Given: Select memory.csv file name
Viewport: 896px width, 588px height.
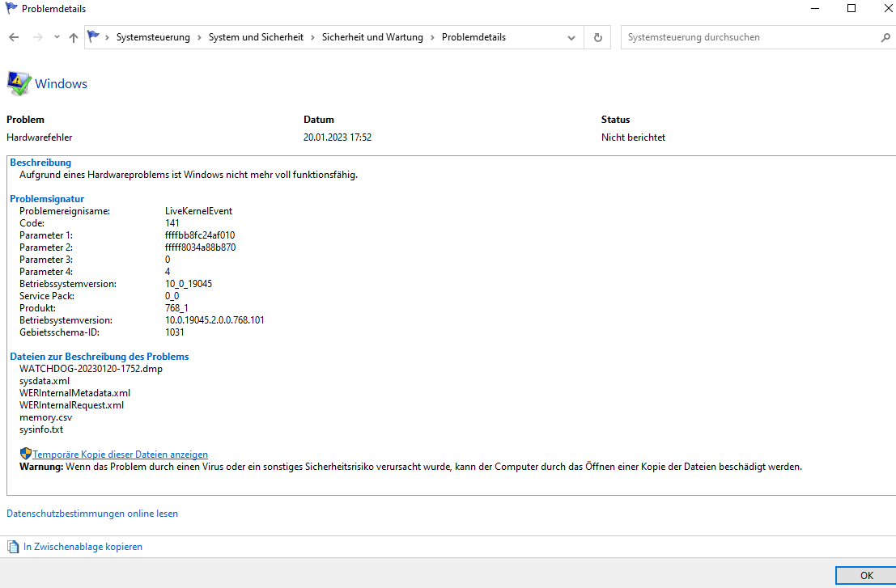Looking at the screenshot, I should pyautogui.click(x=45, y=417).
